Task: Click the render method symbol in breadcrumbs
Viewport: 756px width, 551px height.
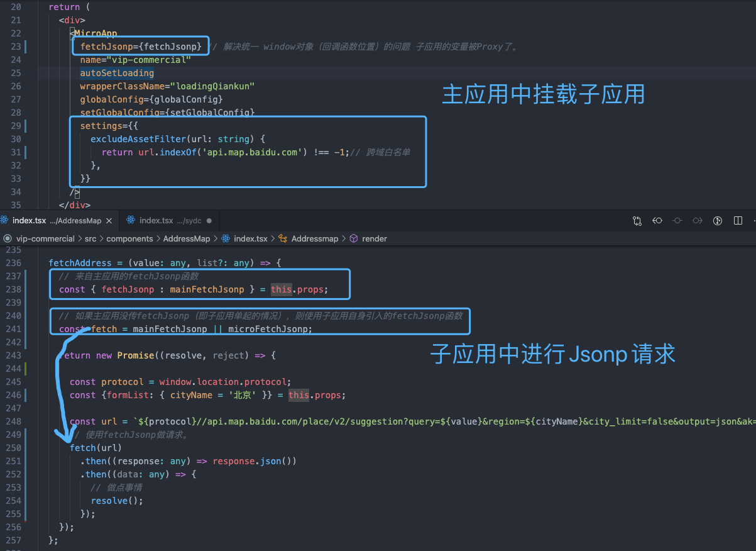Action: pyautogui.click(x=368, y=239)
